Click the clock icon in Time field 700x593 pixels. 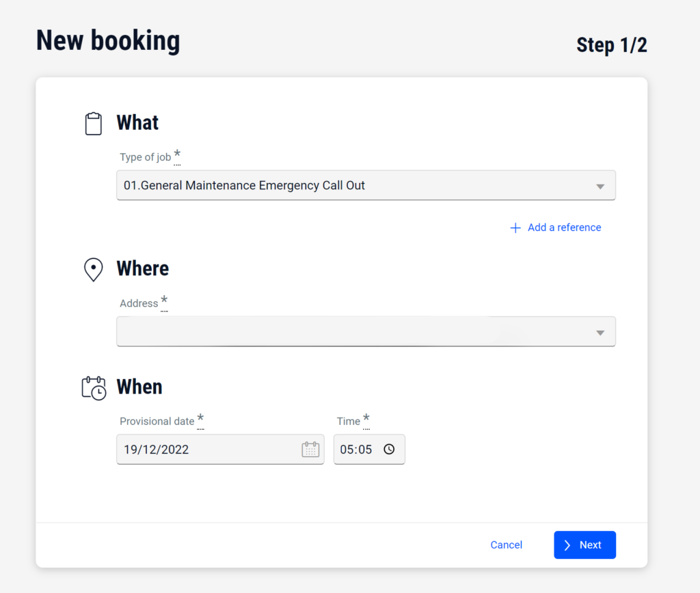click(x=389, y=450)
